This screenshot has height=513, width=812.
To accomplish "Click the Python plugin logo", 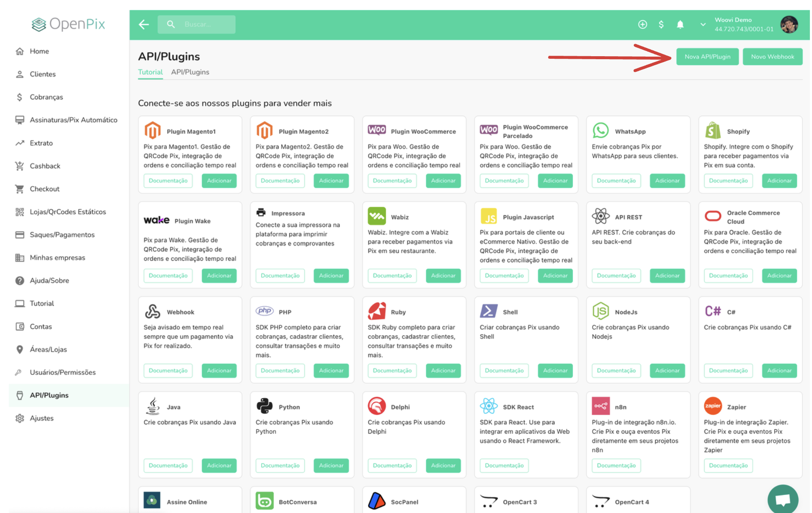I will click(264, 406).
